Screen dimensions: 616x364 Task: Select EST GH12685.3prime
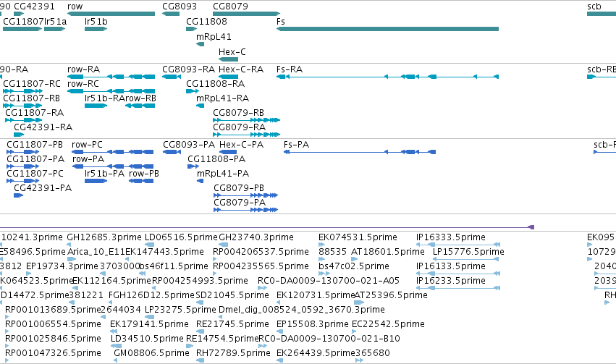click(104, 237)
